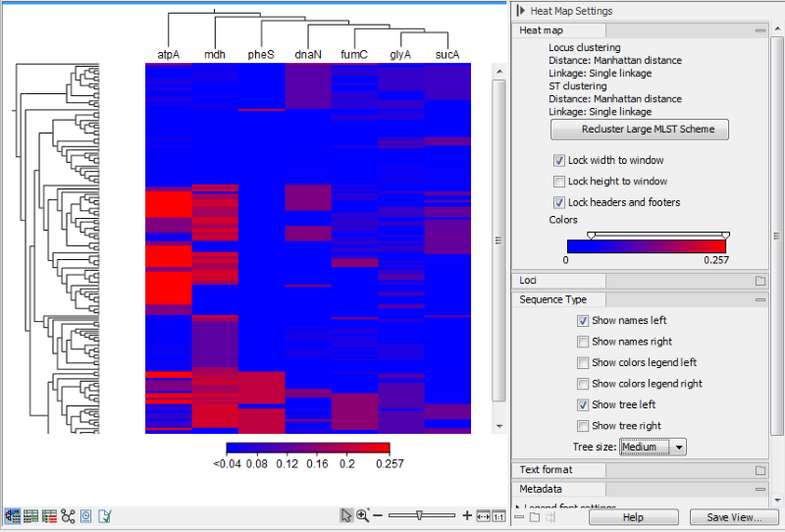This screenshot has height=532, width=785.
Task: Collapse the Heat Map Settings side panel
Action: click(x=520, y=11)
